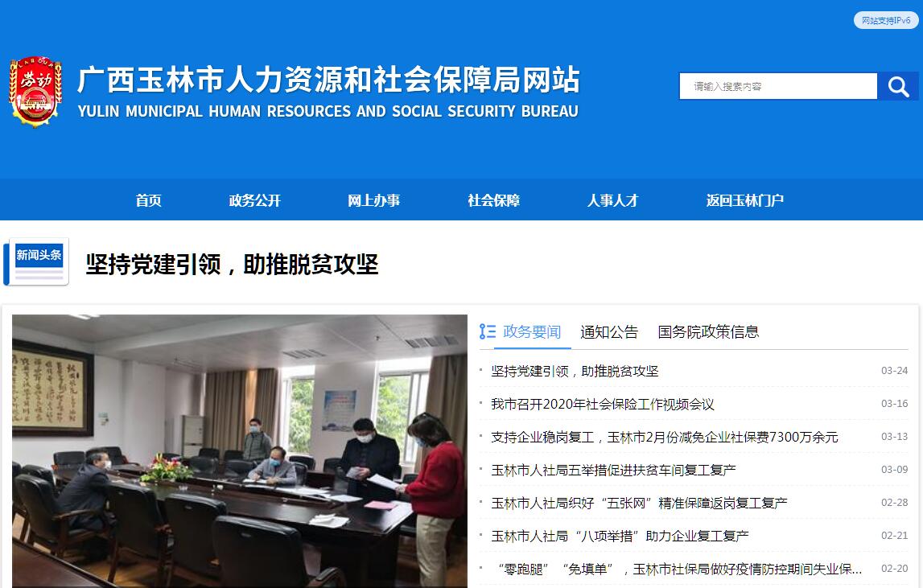Open news 玉林市人社局五举措促进扶贫车间复工复产
Viewport: 923px width, 588px height.
[x=613, y=471]
